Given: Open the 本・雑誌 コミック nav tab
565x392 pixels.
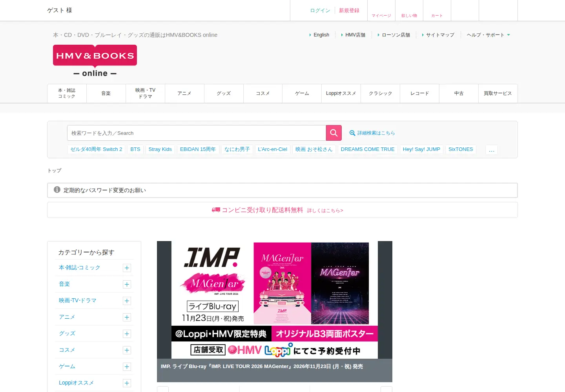Looking at the screenshot, I should point(67,93).
